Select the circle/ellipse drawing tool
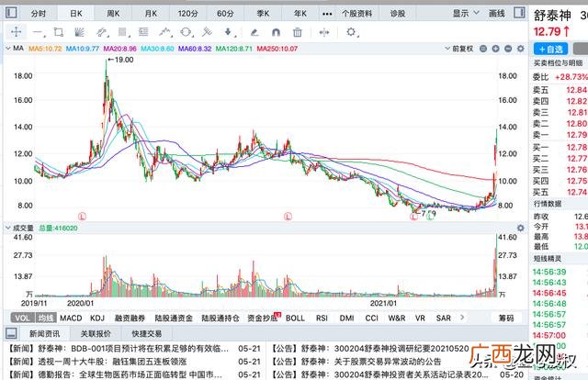Viewport: 588px width, 380px height. (x=186, y=32)
